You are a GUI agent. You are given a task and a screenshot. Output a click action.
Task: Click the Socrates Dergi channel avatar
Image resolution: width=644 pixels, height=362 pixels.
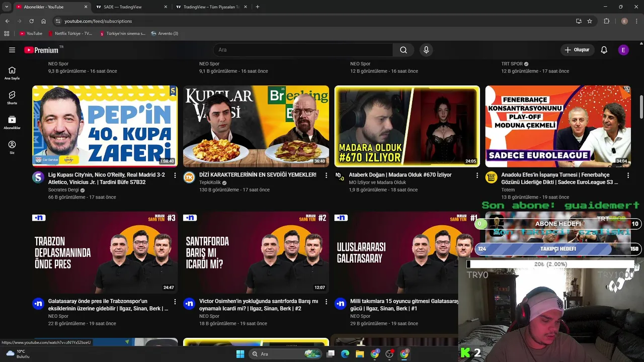[38, 177]
